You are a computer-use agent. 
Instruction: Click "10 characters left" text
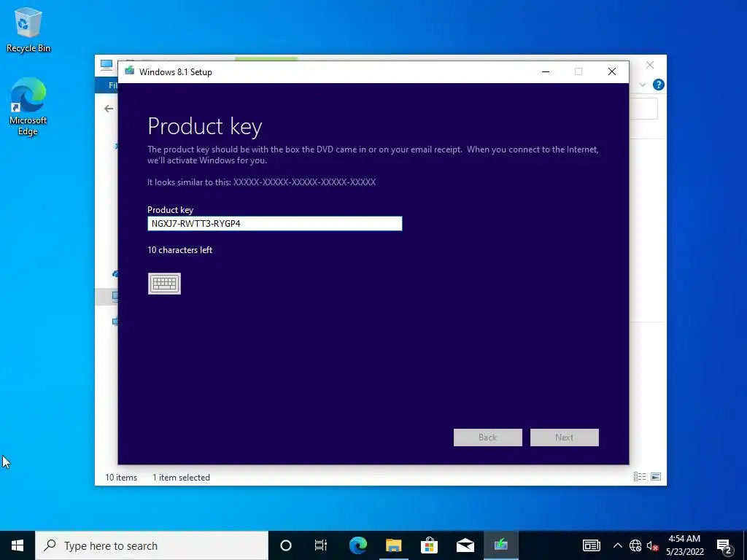coord(179,250)
